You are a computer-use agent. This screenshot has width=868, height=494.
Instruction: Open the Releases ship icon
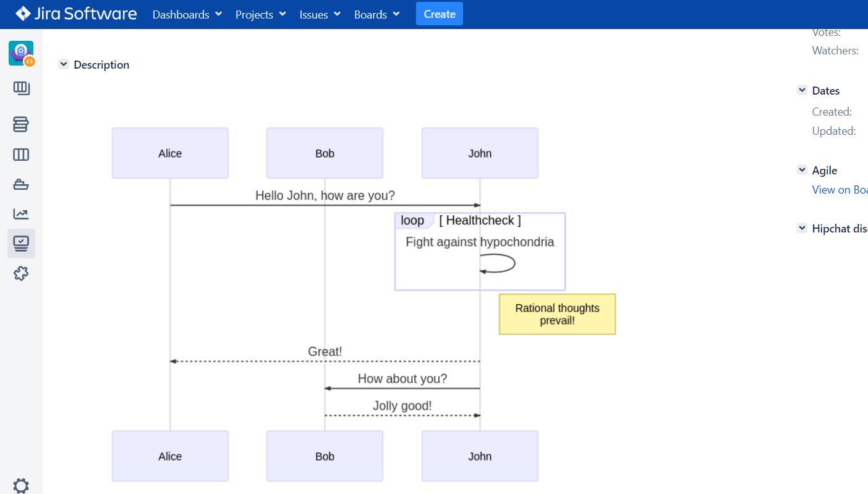[x=21, y=184]
